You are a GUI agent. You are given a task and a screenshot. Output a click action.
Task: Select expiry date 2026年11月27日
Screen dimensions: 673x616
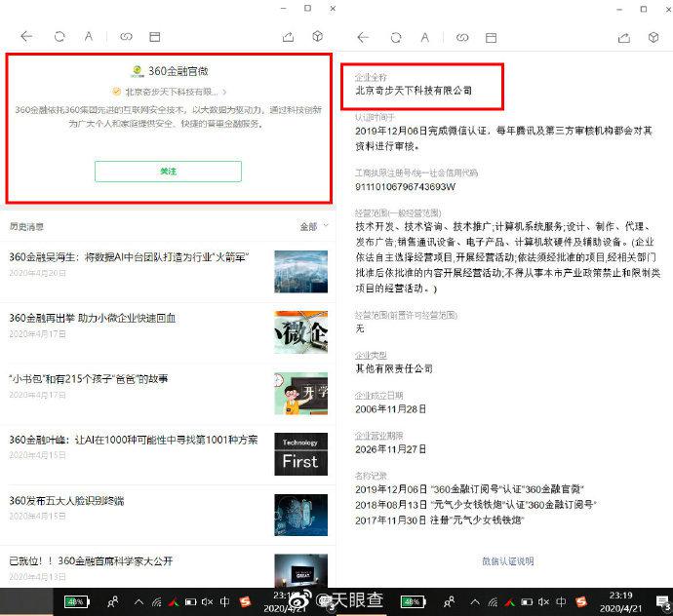390,449
